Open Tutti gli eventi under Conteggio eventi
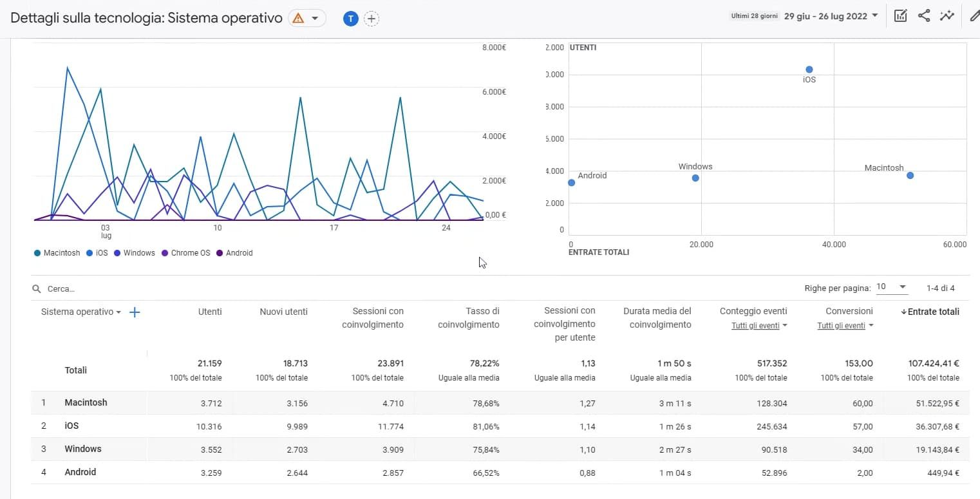980x499 pixels. coord(759,326)
